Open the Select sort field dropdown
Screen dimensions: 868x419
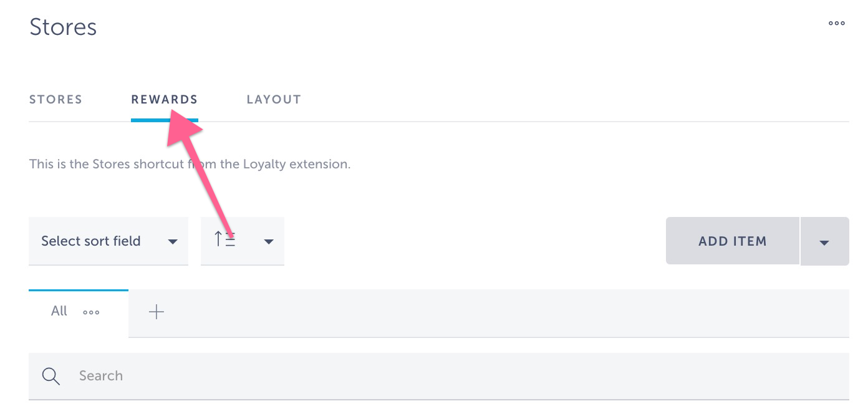[91, 241]
